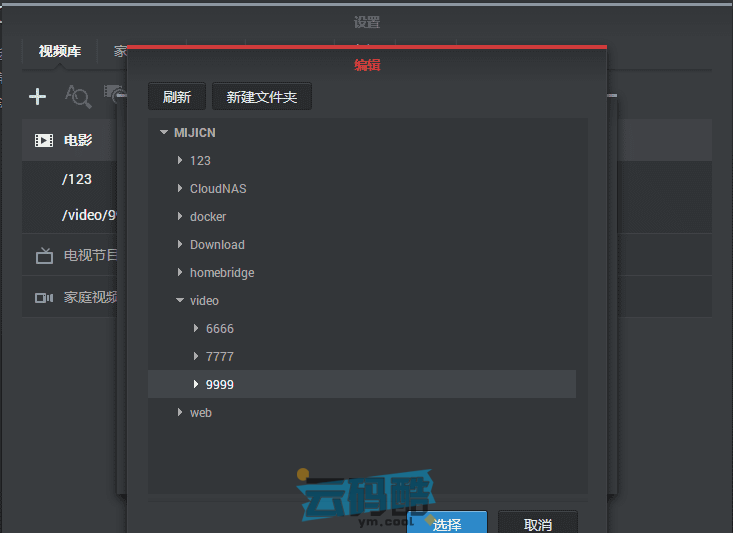Confirm with the 选择 button
Viewport: 733px width, 533px height.
coord(447,523)
